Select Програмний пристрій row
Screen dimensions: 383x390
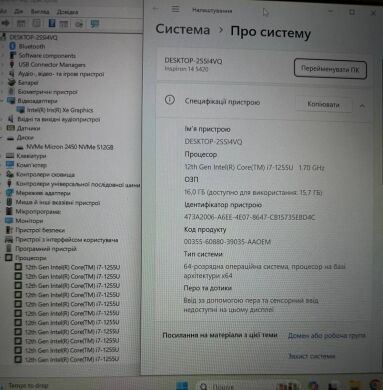pyautogui.click(x=46, y=249)
